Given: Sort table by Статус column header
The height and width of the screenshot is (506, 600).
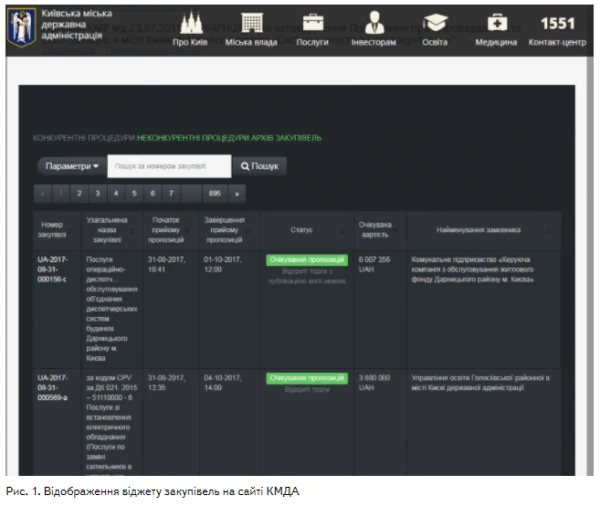Looking at the screenshot, I should point(302,230).
